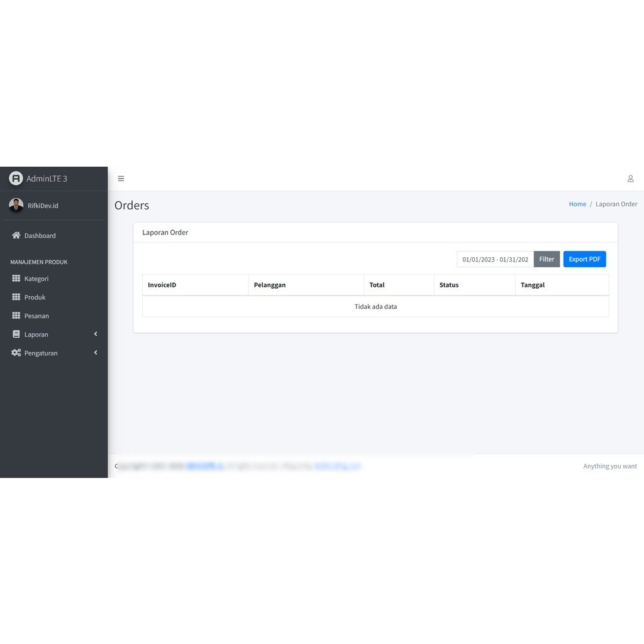This screenshot has width=644, height=644.
Task: Click the AdminLTE logo icon
Action: point(16,179)
